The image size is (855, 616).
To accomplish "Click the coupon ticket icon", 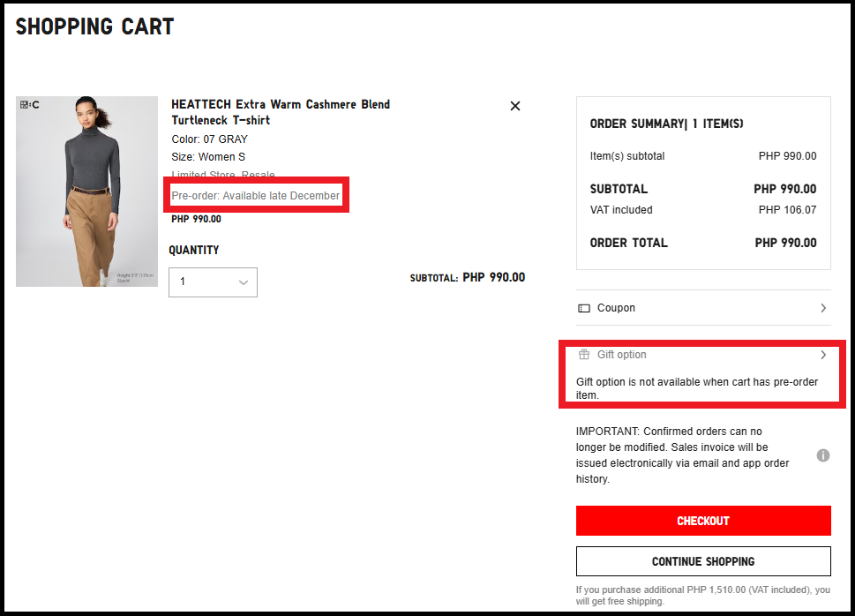I will (x=583, y=309).
